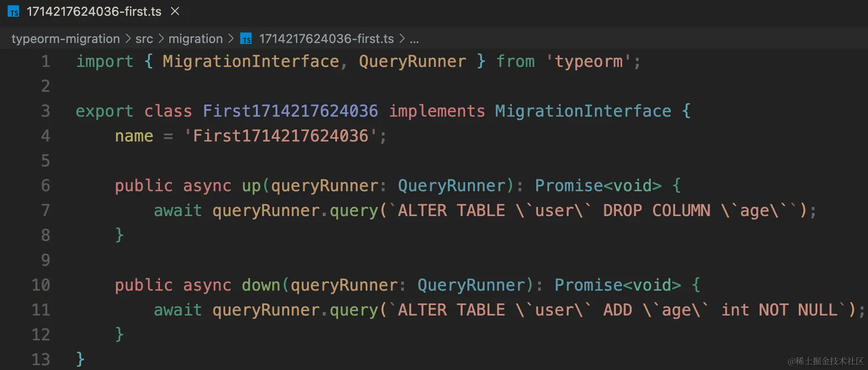Close the 1714217624036-first.ts tab

click(x=175, y=11)
